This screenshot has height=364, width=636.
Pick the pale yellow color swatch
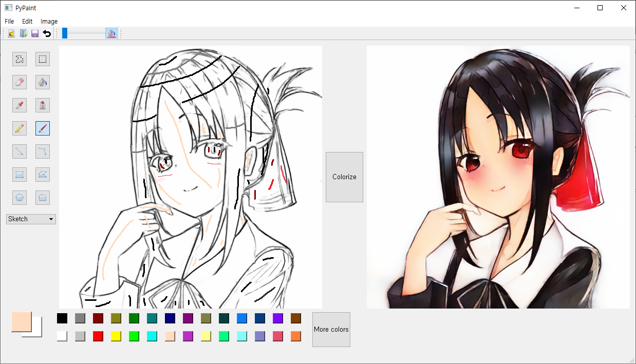206,336
